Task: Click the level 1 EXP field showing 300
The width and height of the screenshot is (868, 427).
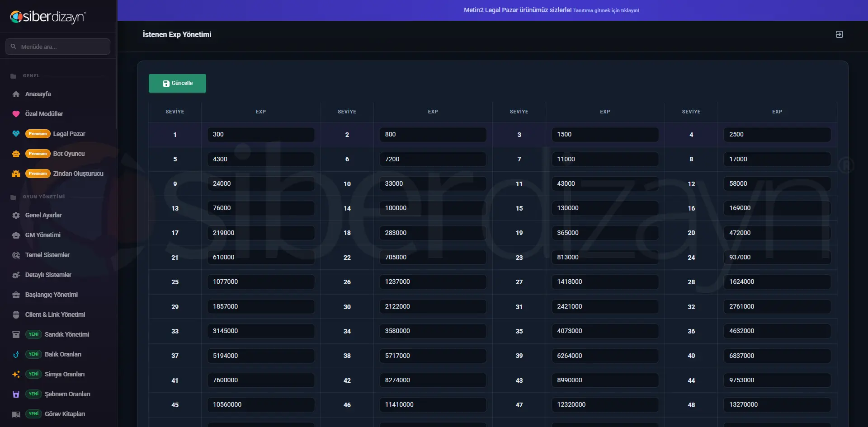Action: (x=261, y=134)
